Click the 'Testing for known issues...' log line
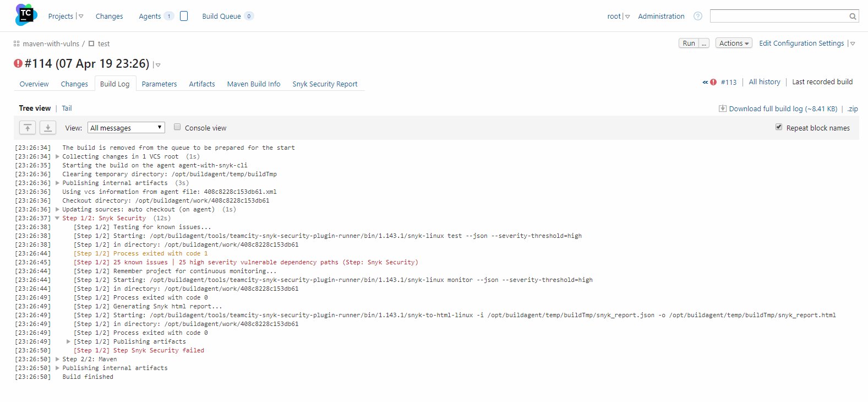The image size is (868, 402). [143, 227]
